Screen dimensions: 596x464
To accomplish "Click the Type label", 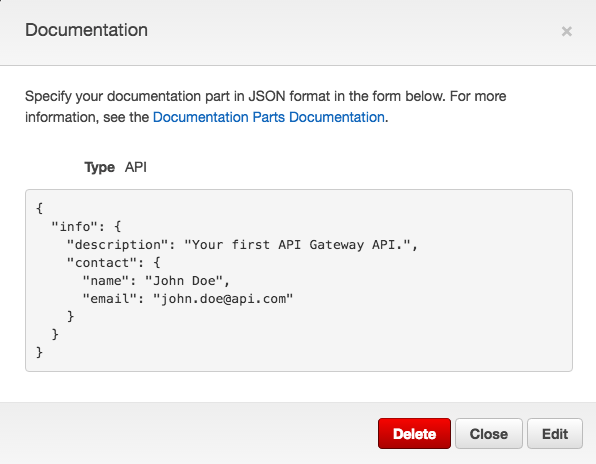I will point(100,167).
